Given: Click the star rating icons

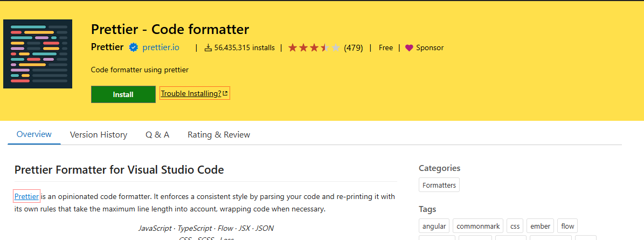Looking at the screenshot, I should [x=314, y=47].
